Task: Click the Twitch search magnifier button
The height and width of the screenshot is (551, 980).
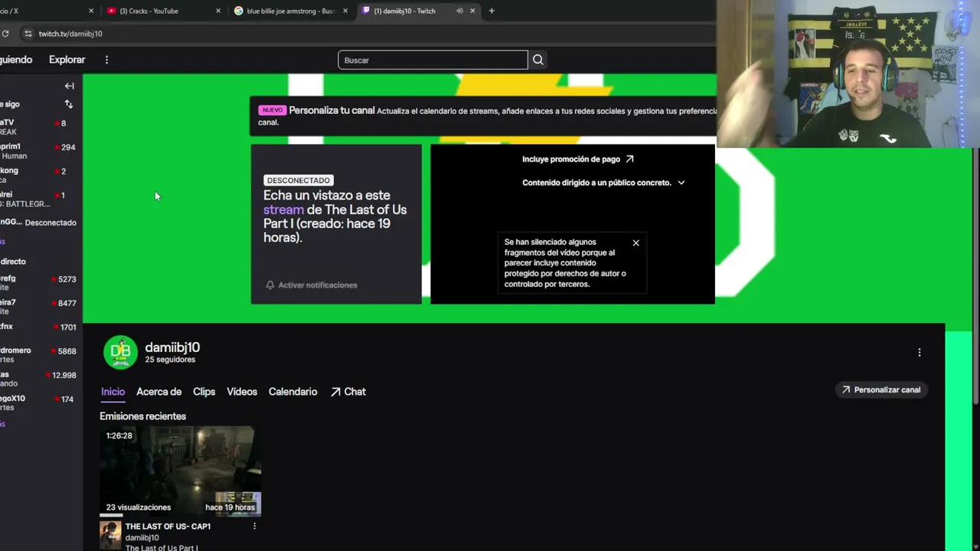Action: [x=538, y=60]
